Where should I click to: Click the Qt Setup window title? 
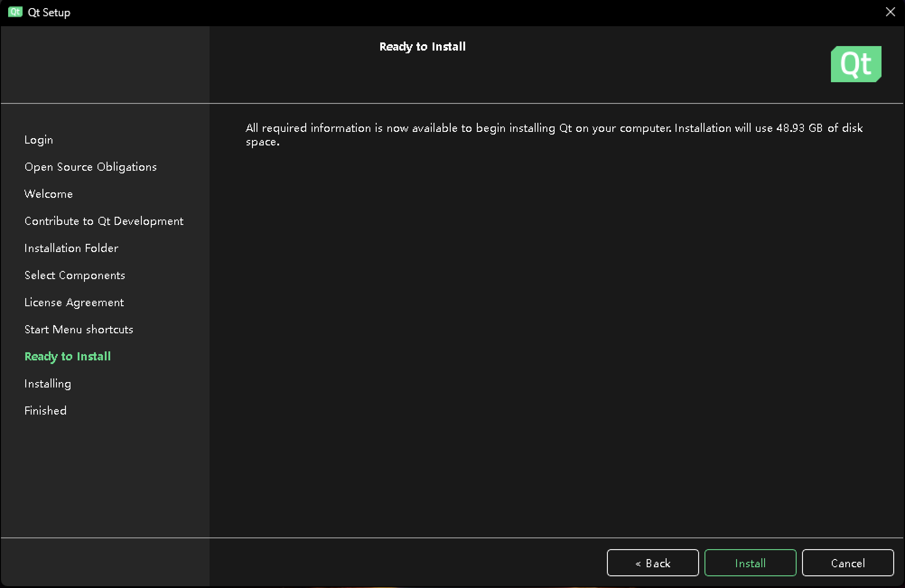pyautogui.click(x=49, y=12)
